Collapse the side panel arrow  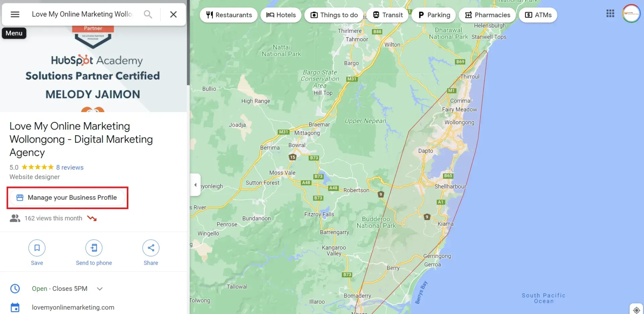pos(195,185)
